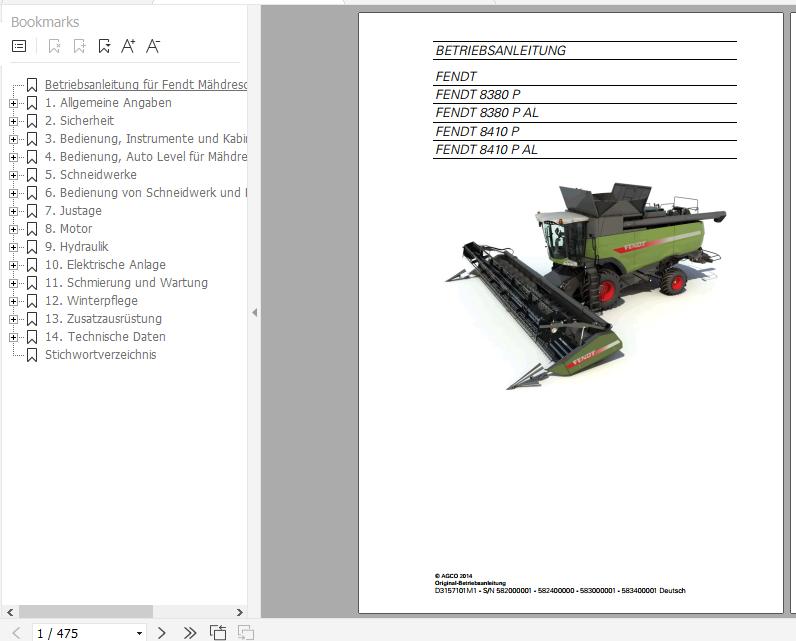Collapse the bookmarks side panel
The height and width of the screenshot is (641, 796).
click(x=254, y=313)
